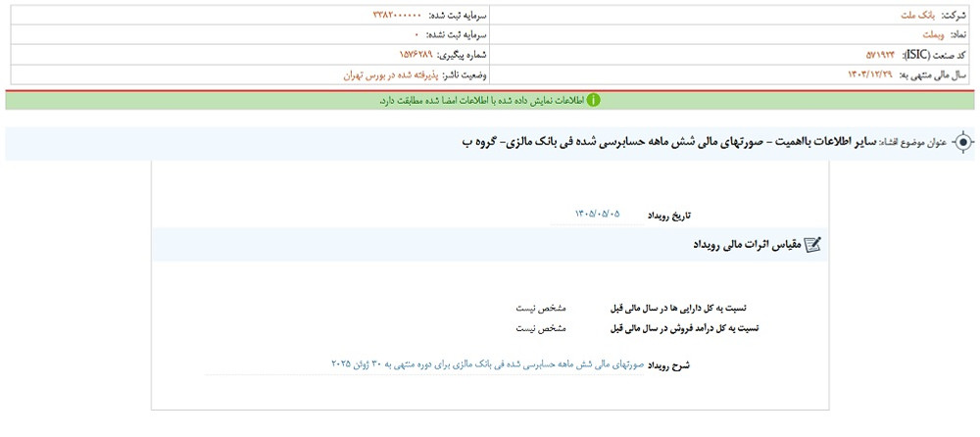Image resolution: width=980 pixels, height=437 pixels.
Task: Click the event date value ۱۴۰۵/۰۵/۰۵
Action: (597, 215)
